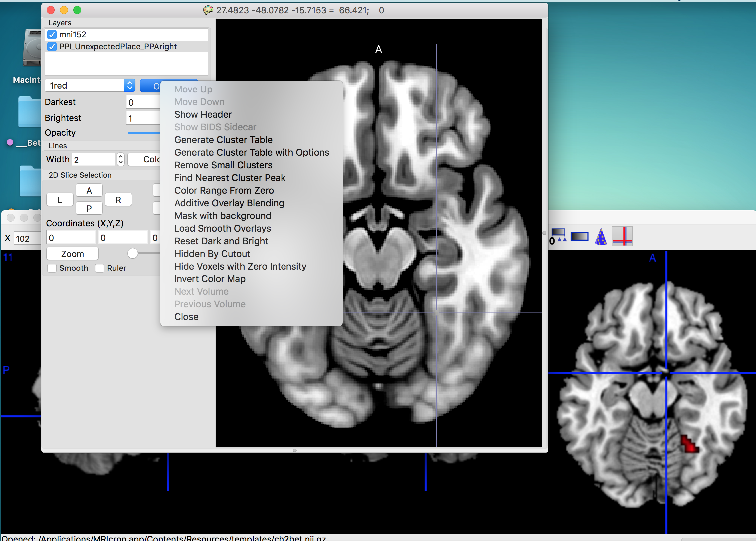Image resolution: width=756 pixels, height=541 pixels.
Task: Click the gradient rectangle contrast icon
Action: (x=579, y=236)
